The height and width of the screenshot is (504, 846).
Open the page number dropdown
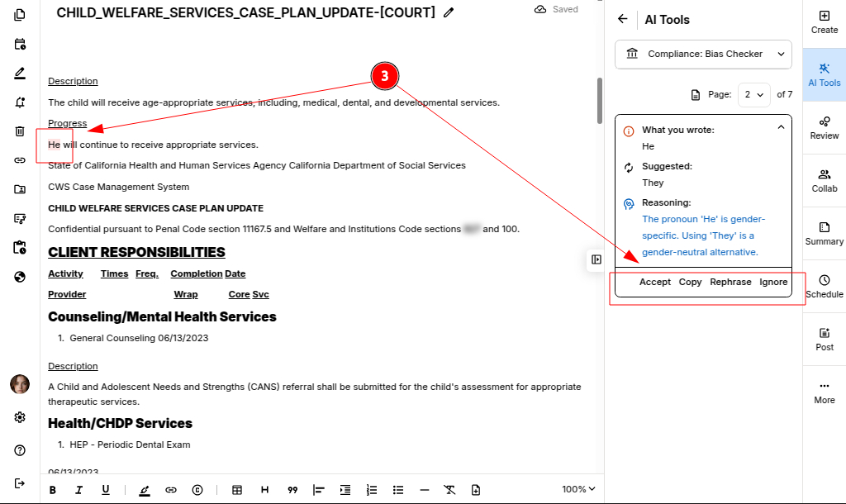pos(753,94)
